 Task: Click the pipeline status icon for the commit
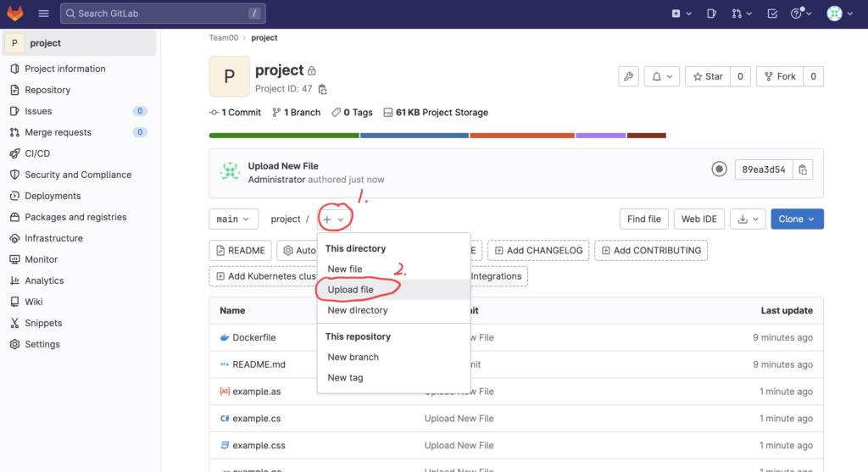click(x=719, y=169)
